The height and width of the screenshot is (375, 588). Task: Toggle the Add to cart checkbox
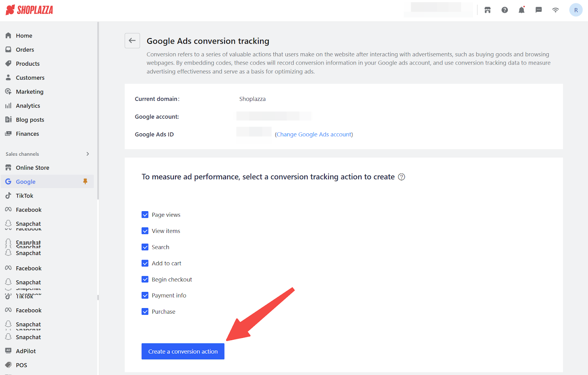(145, 263)
